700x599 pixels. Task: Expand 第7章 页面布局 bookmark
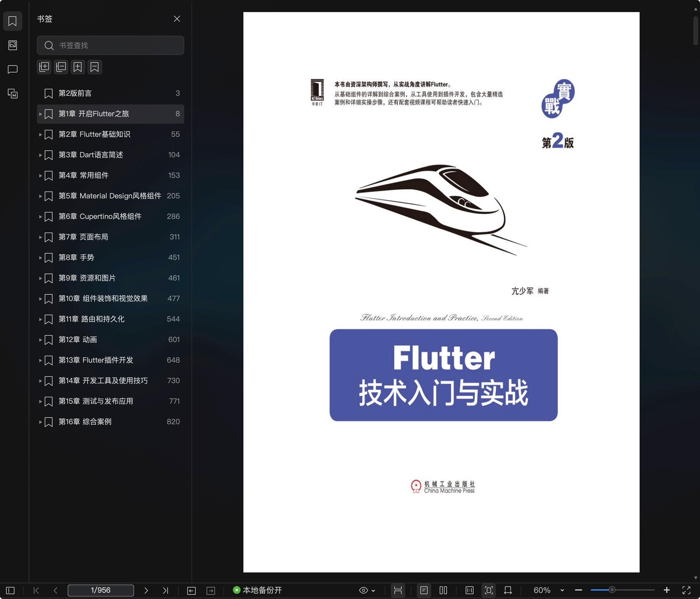click(40, 237)
